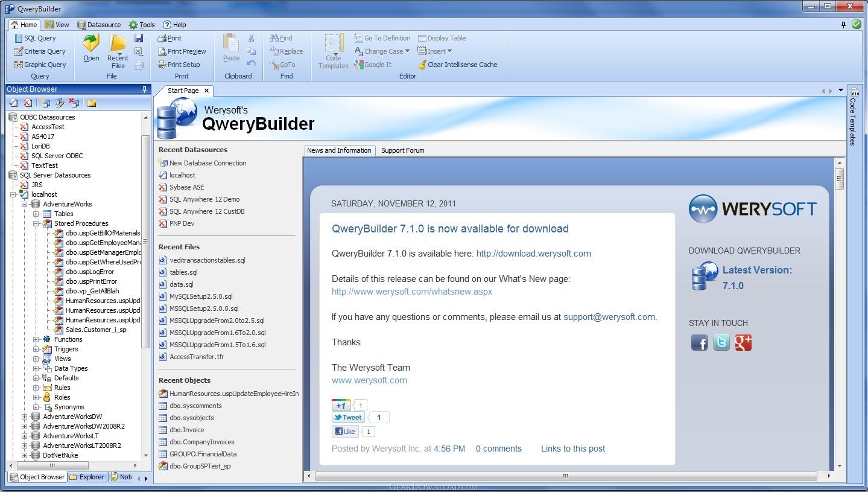Open the Google Plus icon under Stay In Touch
The height and width of the screenshot is (492, 868).
743,342
